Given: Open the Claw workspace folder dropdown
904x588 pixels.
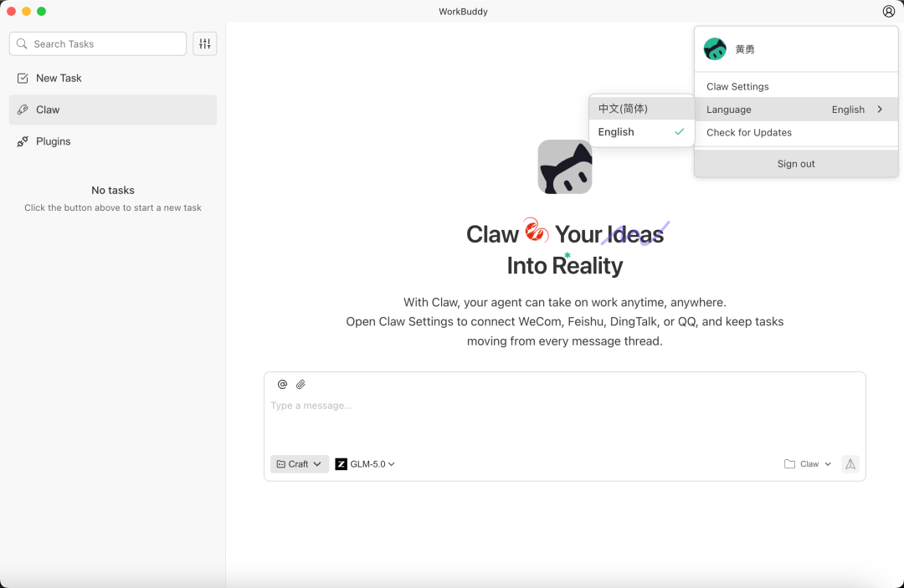Looking at the screenshot, I should point(808,464).
